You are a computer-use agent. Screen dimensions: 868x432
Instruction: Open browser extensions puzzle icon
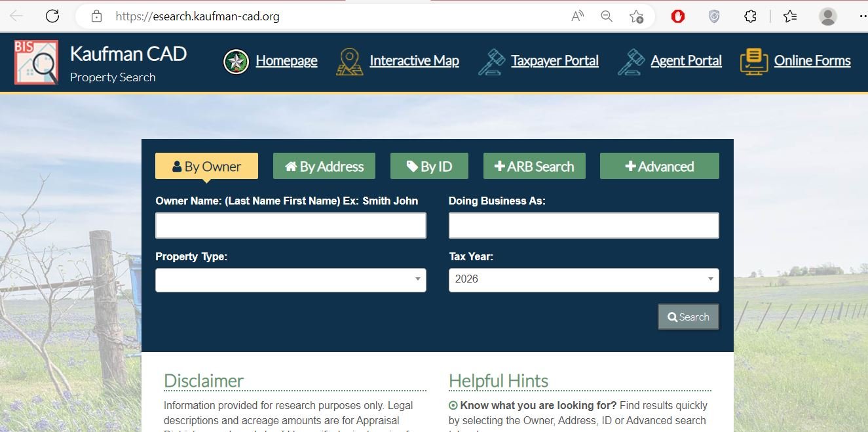pos(751,16)
